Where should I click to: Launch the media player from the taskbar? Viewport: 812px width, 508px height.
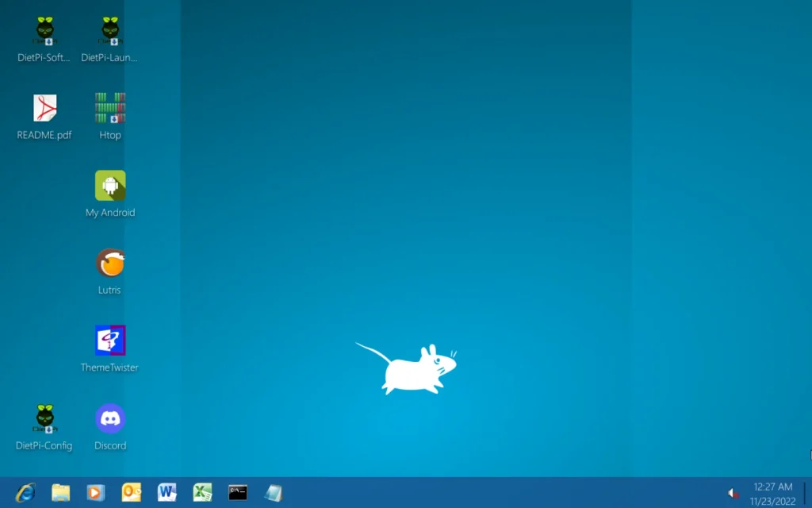[x=96, y=492]
